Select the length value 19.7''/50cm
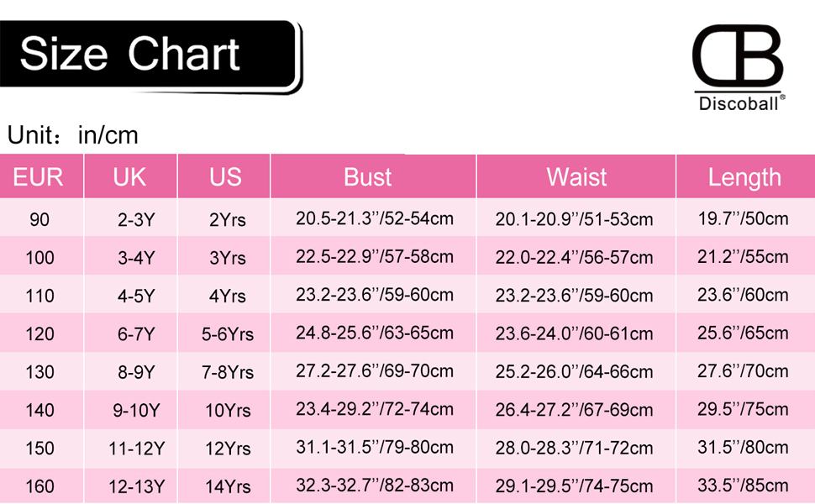Screen dimensions: 815x504 tap(744, 220)
